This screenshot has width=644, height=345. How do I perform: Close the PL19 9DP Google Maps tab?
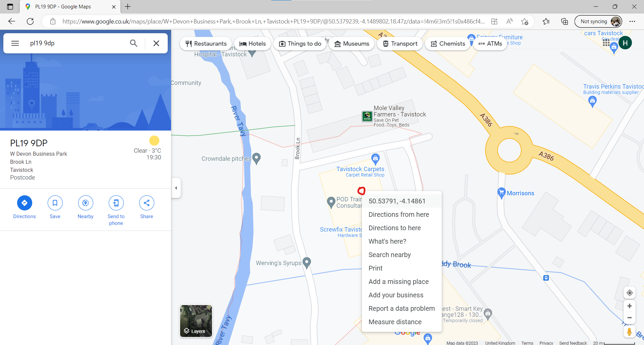(x=114, y=7)
